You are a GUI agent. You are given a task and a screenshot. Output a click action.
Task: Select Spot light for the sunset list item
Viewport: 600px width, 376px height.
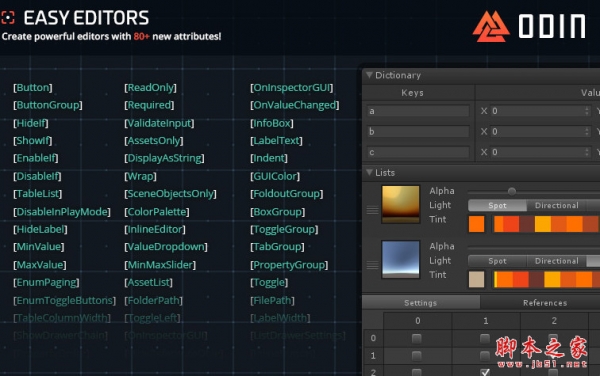pos(497,205)
